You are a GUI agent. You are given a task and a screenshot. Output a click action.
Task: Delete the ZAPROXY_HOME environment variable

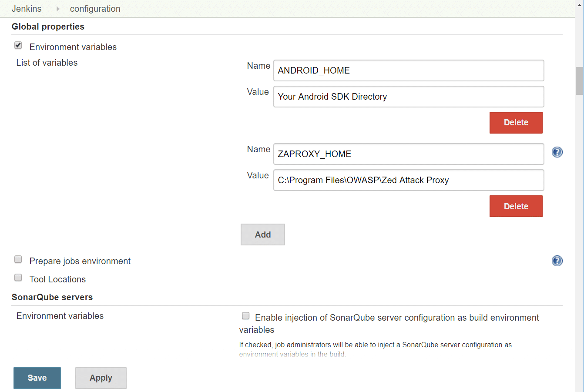pos(516,206)
